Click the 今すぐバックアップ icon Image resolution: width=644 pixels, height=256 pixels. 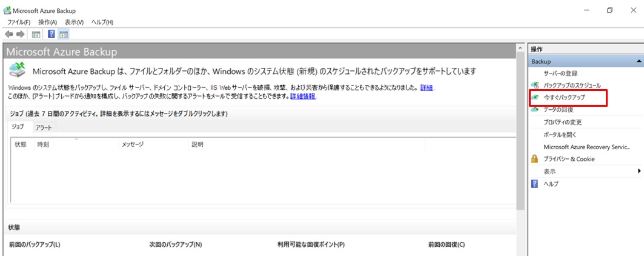[534, 98]
